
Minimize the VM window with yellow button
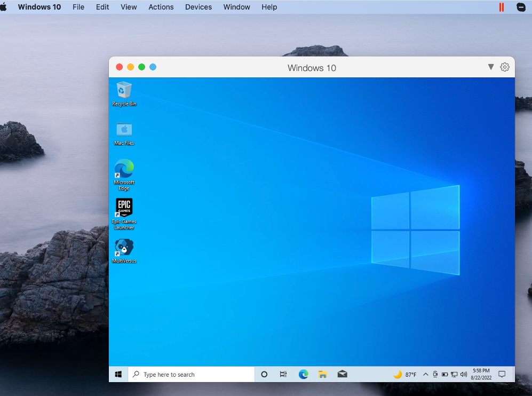coord(131,67)
